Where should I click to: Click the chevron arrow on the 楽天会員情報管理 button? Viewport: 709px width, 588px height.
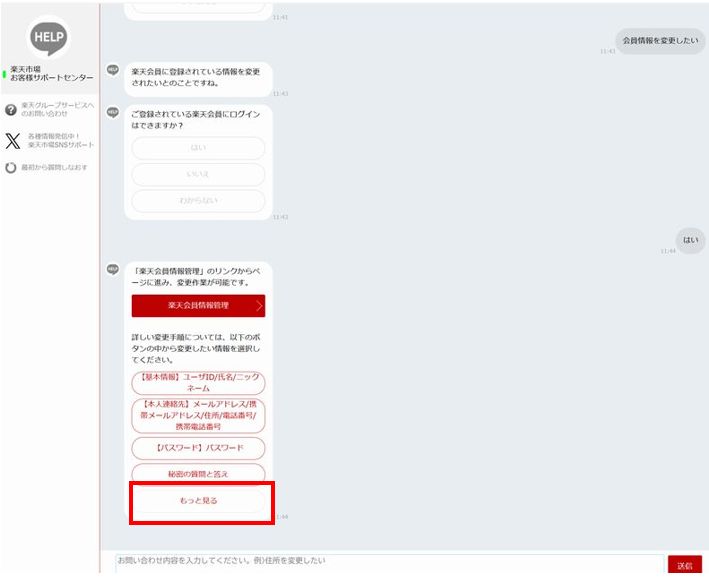point(259,306)
